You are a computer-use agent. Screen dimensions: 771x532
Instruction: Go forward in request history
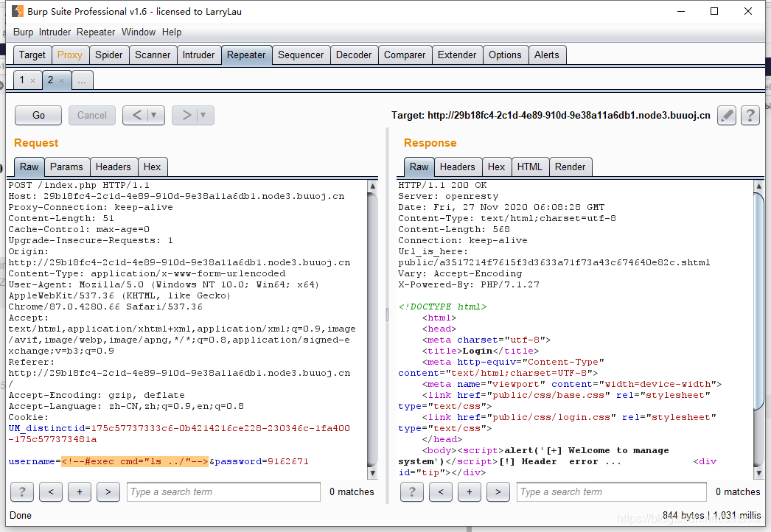tap(186, 116)
